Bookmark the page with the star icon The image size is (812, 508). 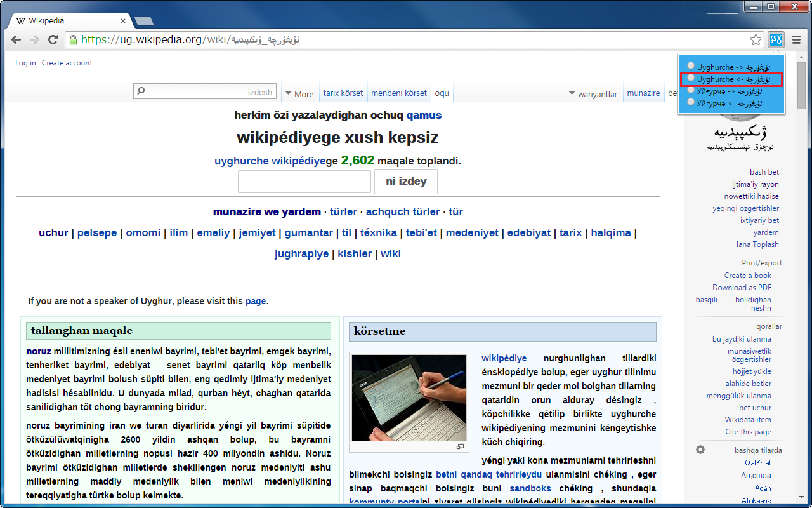[x=756, y=40]
